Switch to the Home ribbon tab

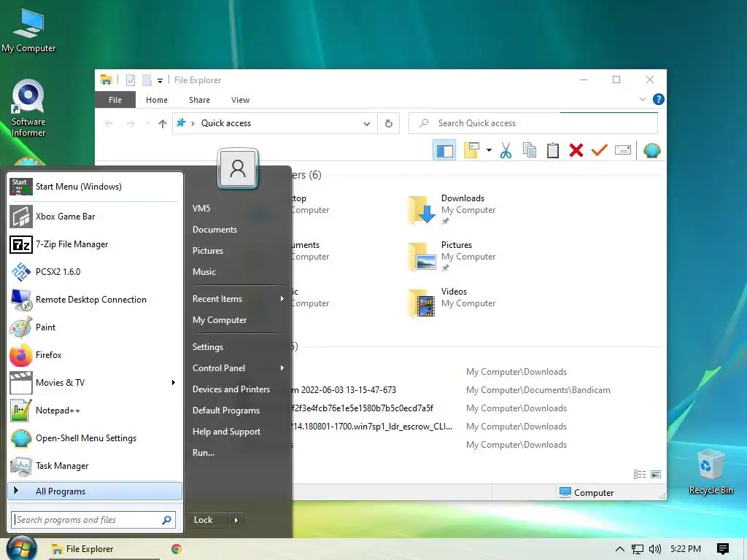(157, 100)
